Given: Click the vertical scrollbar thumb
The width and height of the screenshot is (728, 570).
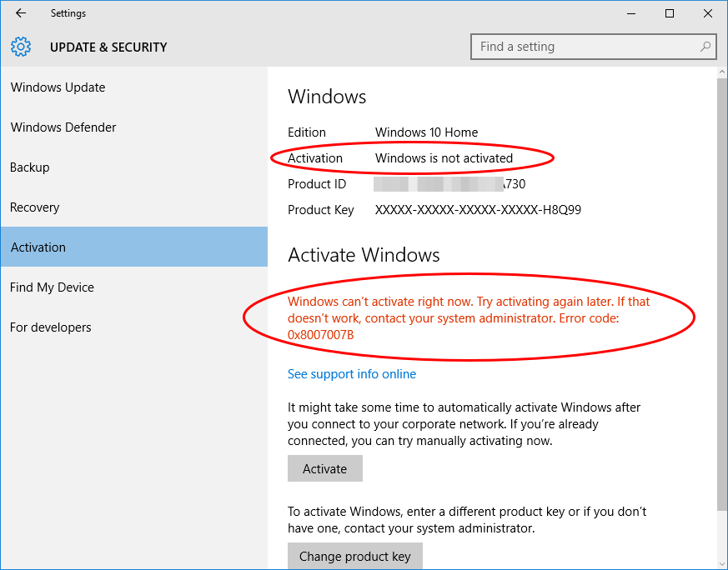Looking at the screenshot, I should coord(722,292).
